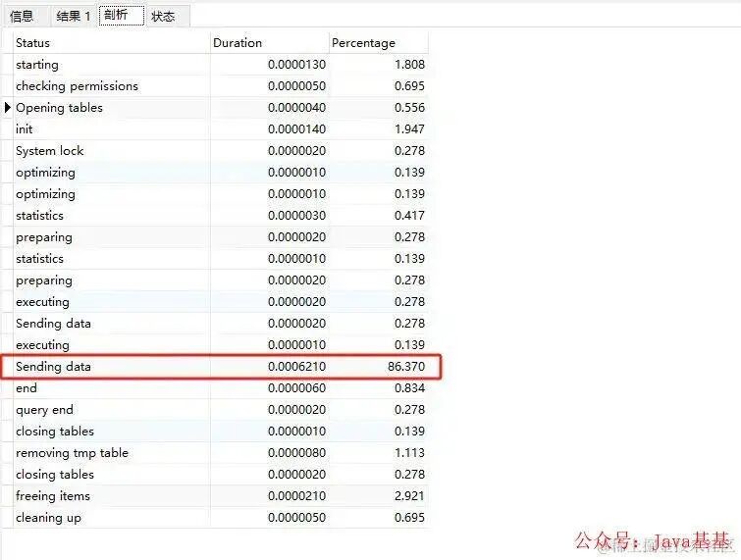Sort by the Duration column header
This screenshot has height=560, width=741.
click(269, 43)
